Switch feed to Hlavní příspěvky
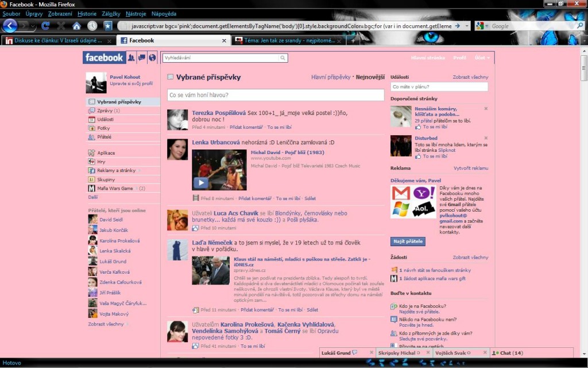588x368 pixels. pos(331,77)
